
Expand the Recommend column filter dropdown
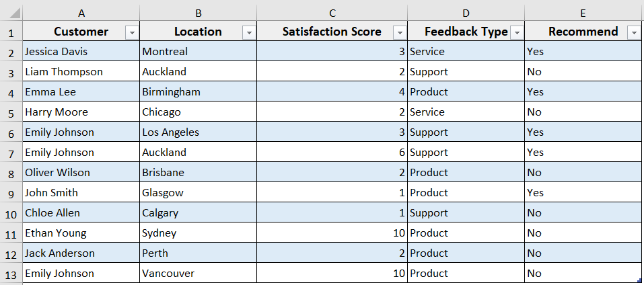coord(633,32)
